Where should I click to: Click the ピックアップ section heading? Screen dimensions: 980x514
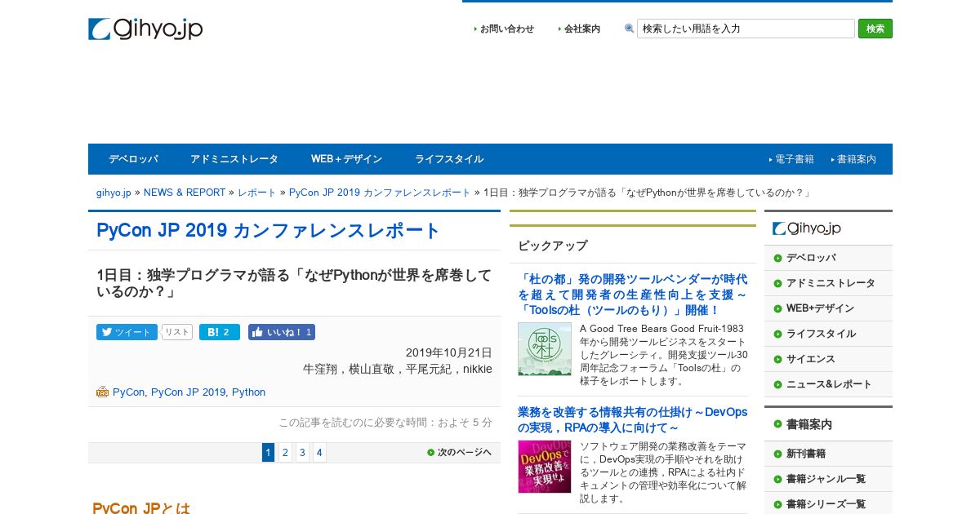(553, 246)
